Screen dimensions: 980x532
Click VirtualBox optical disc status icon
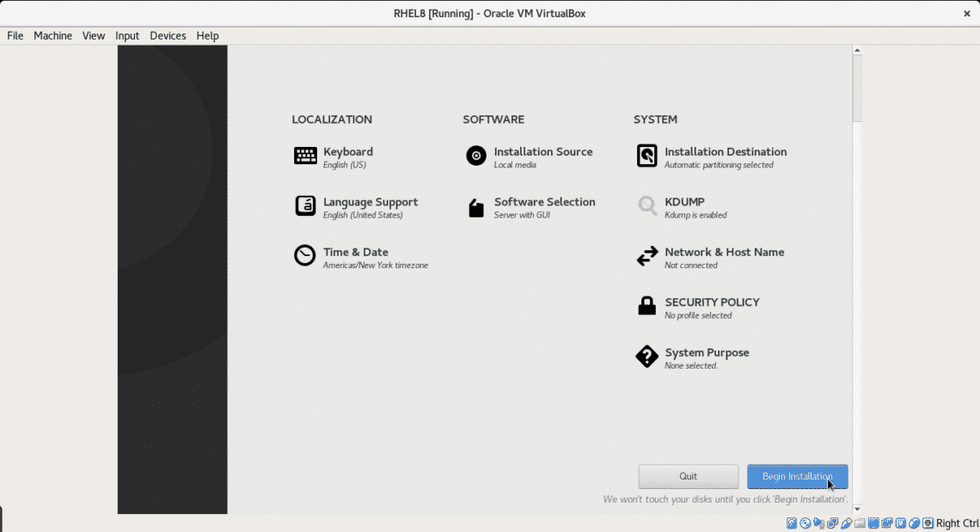[805, 523]
